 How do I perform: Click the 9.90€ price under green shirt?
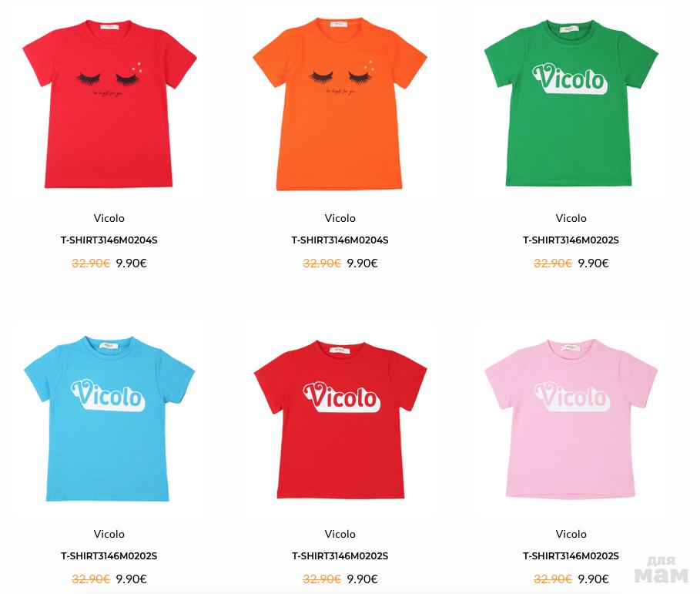(593, 263)
